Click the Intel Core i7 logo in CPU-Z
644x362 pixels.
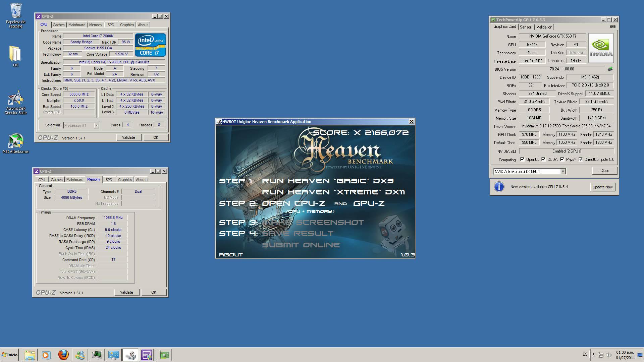(x=150, y=45)
